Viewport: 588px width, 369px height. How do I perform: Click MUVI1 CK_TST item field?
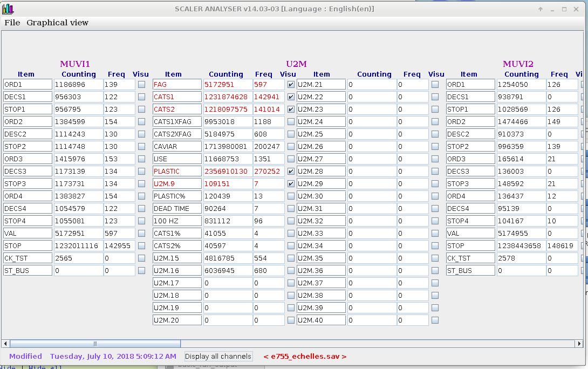28,258
